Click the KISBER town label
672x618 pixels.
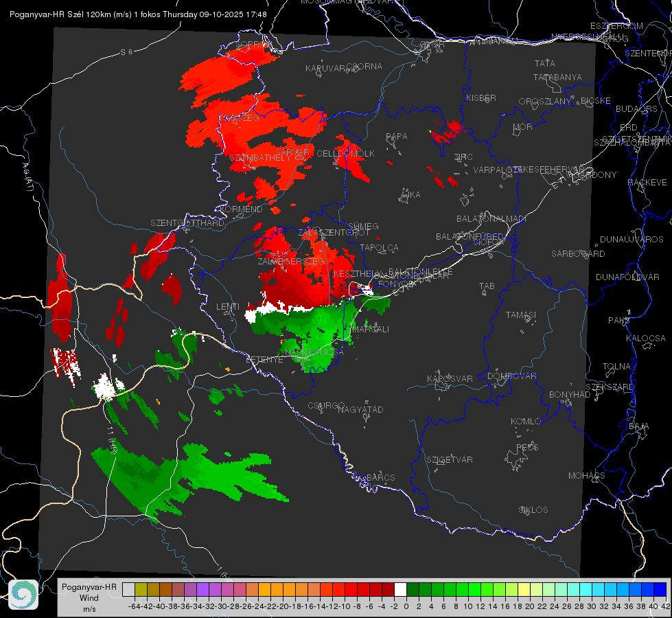click(x=481, y=98)
